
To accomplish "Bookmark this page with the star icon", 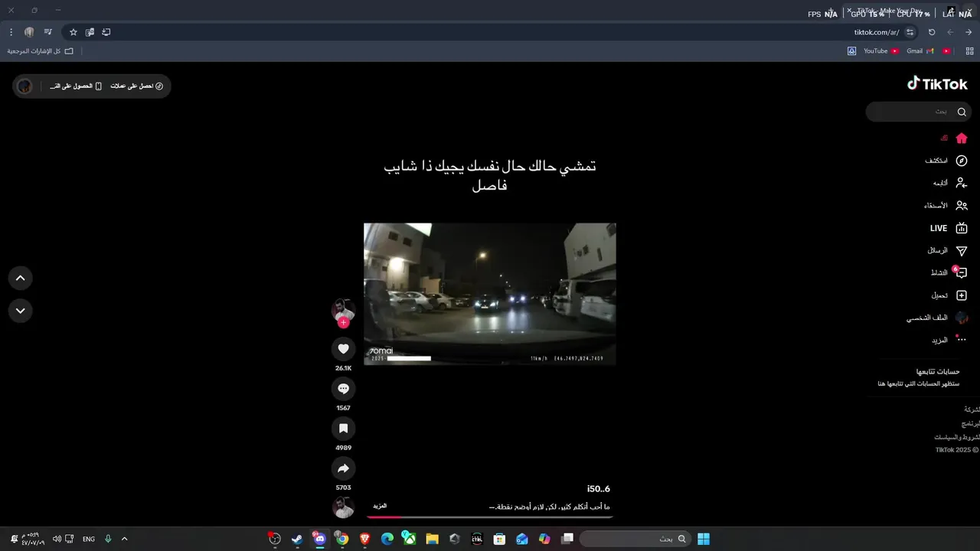I will click(x=73, y=32).
